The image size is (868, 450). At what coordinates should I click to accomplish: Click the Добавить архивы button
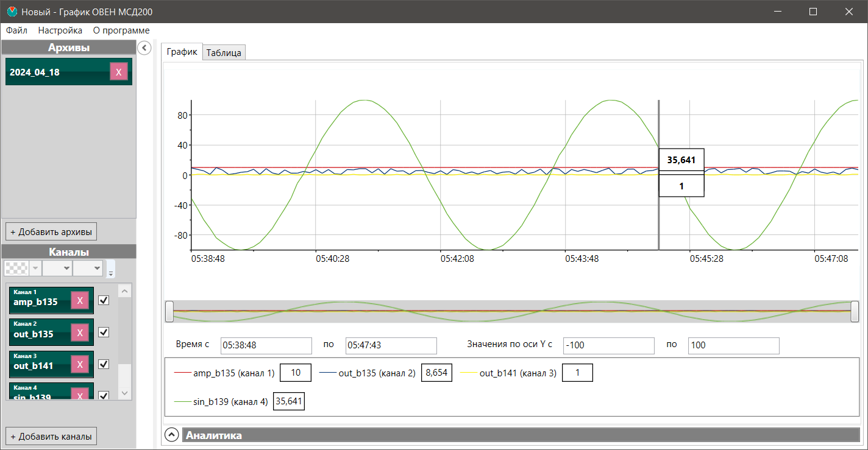pyautogui.click(x=51, y=232)
